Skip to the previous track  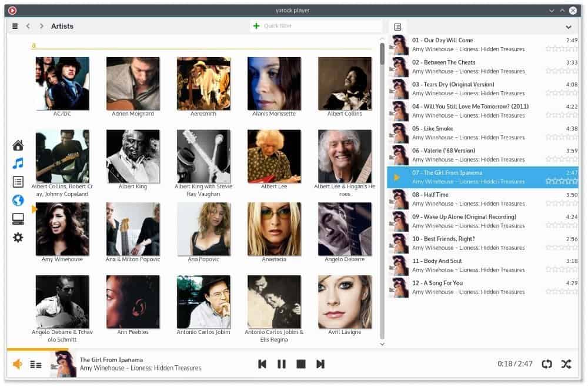coord(262,363)
